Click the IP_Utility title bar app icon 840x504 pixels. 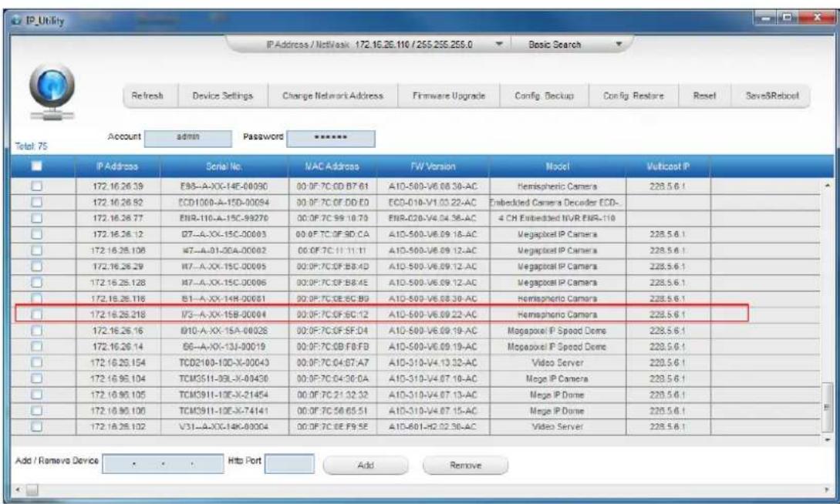coord(15,21)
